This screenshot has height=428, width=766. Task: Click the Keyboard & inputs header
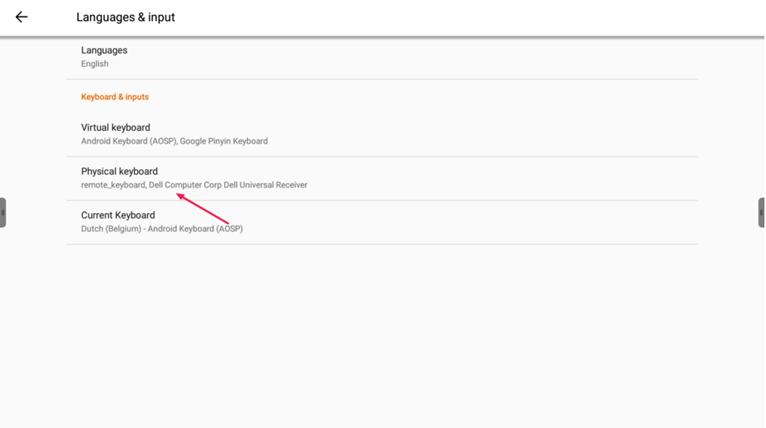115,97
